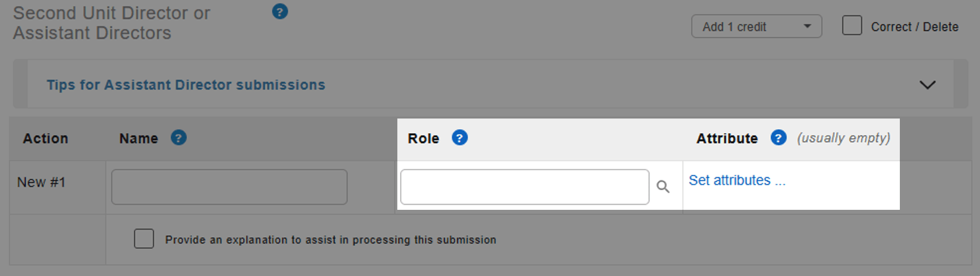Focus the Role text input field

coord(524,187)
